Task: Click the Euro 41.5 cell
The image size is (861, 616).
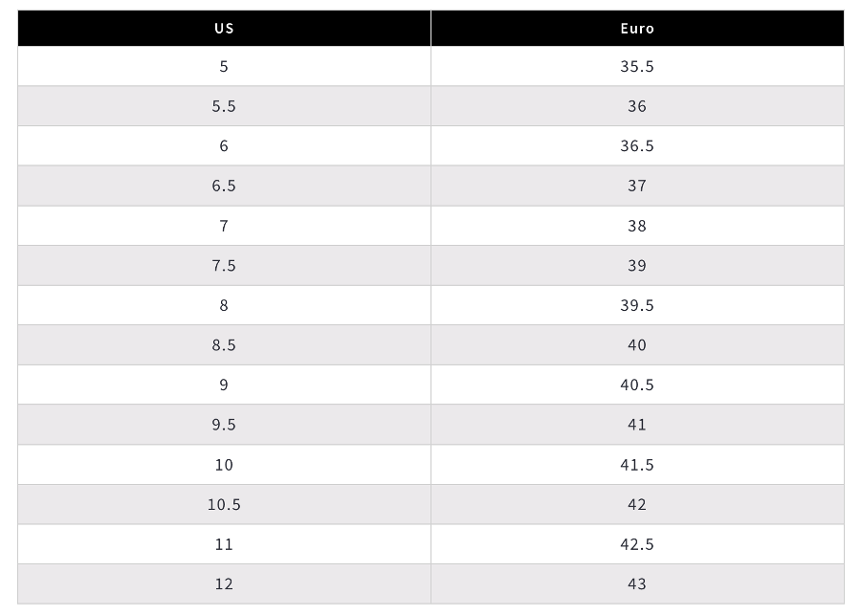Action: click(637, 465)
